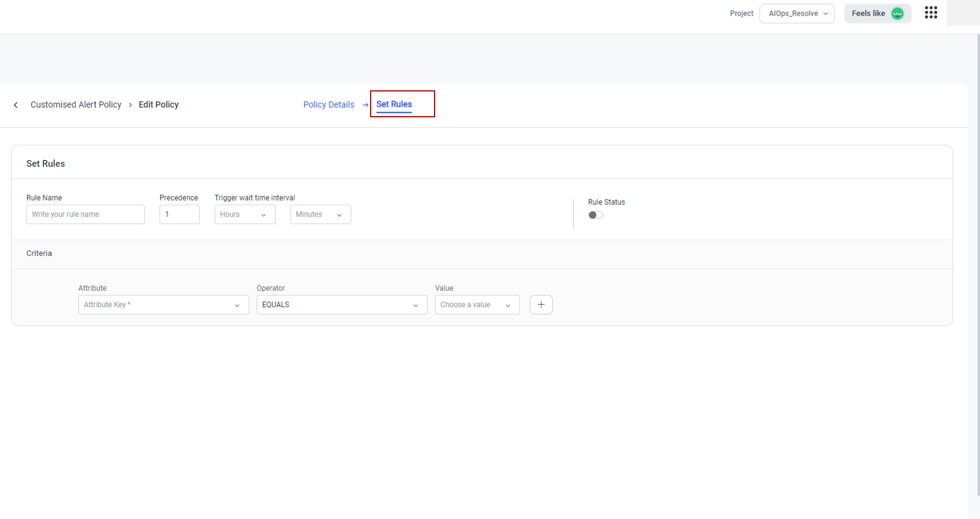The width and height of the screenshot is (980, 519).
Task: Click the green smiley face icon
Action: tap(897, 13)
